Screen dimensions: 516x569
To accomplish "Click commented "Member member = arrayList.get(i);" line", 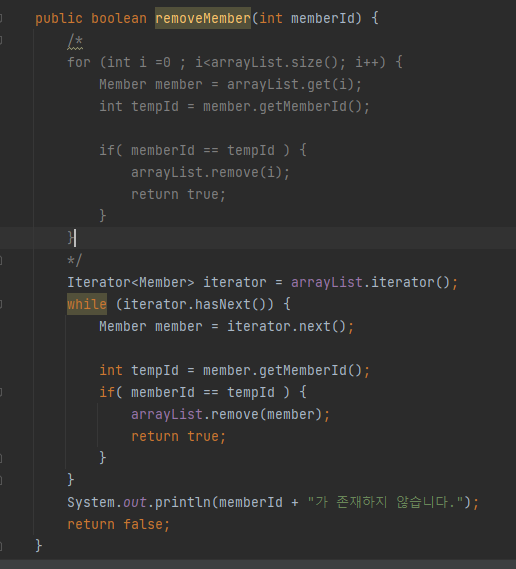I will tap(230, 85).
